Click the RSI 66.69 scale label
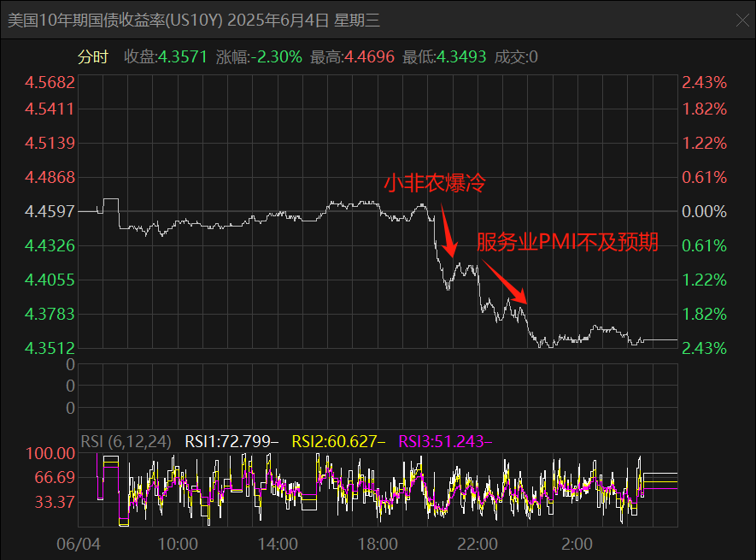The image size is (756, 560). point(55,478)
